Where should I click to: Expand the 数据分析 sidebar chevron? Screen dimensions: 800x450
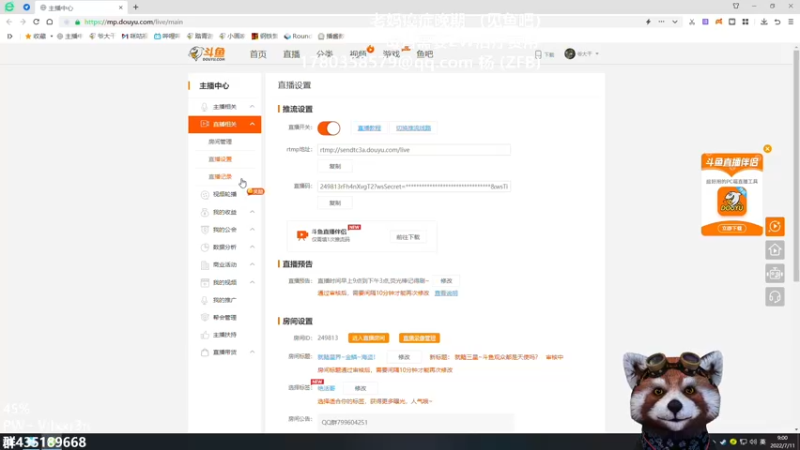pos(252,247)
